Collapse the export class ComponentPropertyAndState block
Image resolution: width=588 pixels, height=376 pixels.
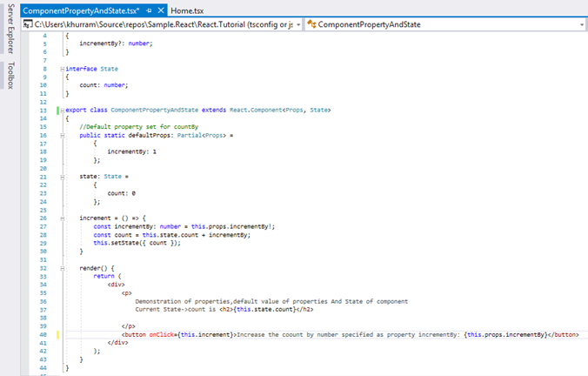(62, 111)
